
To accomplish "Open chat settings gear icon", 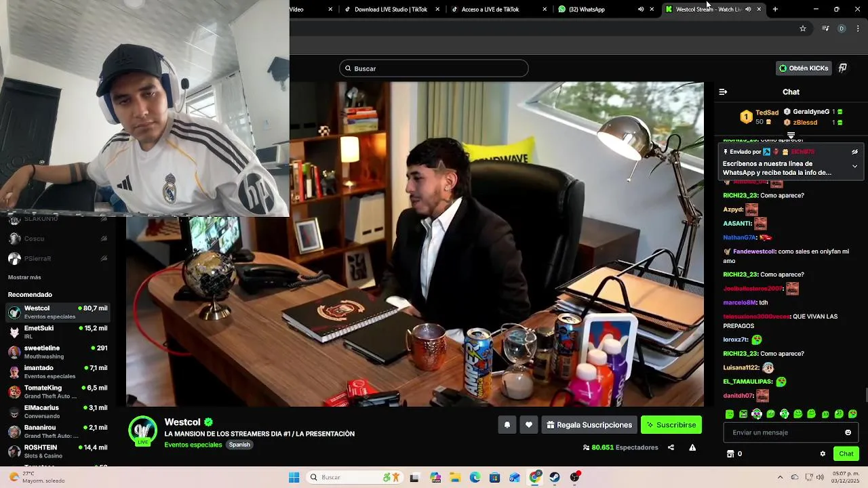I will click(x=823, y=454).
